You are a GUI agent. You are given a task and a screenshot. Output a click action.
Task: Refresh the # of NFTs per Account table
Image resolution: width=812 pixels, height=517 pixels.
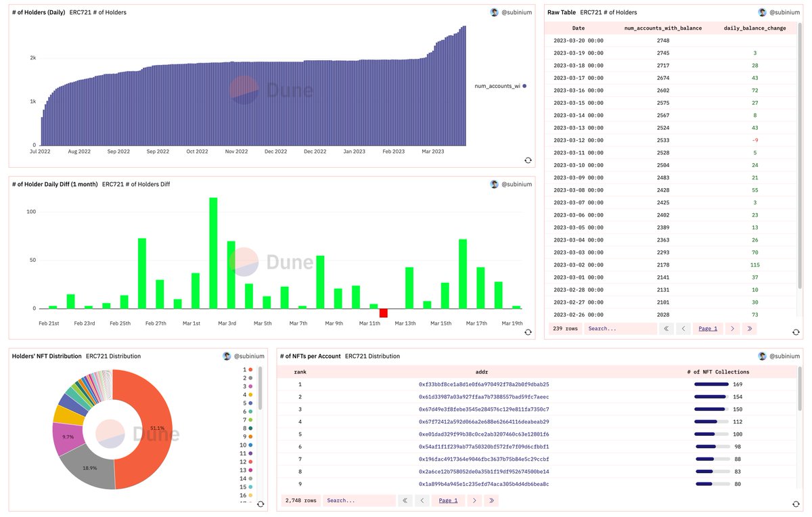coord(796,504)
